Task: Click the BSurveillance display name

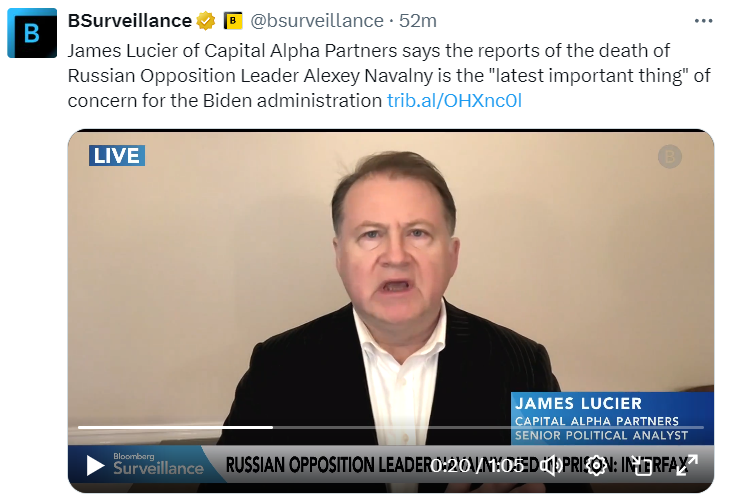Action: pyautogui.click(x=129, y=20)
